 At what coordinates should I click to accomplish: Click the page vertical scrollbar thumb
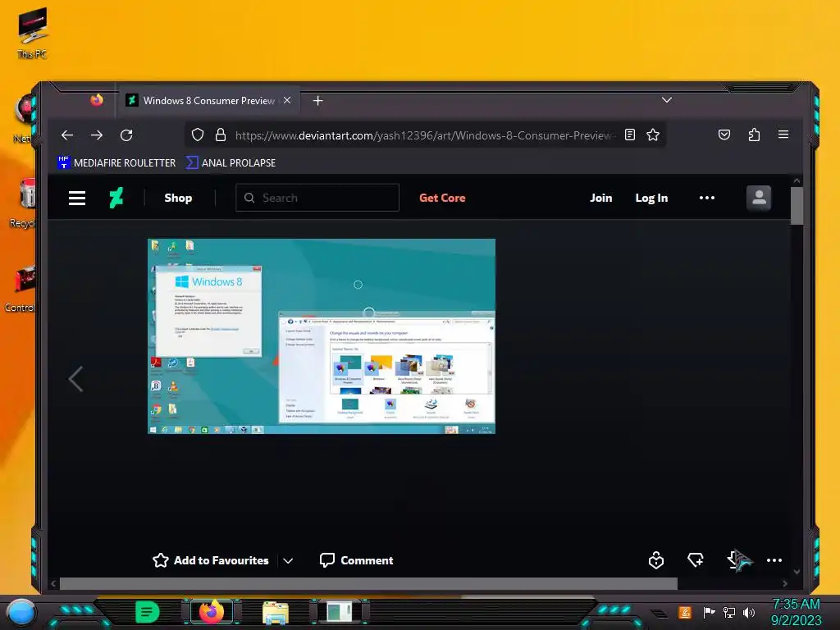[797, 206]
